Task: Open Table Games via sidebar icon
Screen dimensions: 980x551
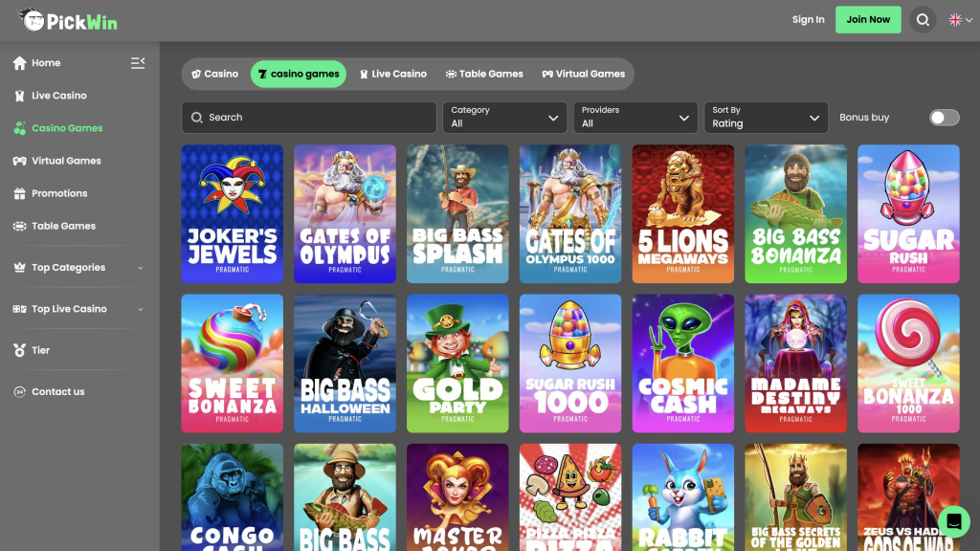Action: (x=18, y=226)
